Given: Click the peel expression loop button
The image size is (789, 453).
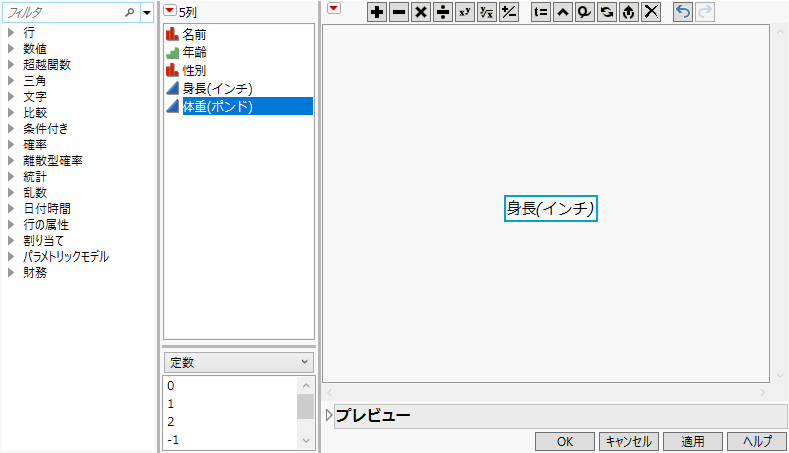Looking at the screenshot, I should 584,12.
